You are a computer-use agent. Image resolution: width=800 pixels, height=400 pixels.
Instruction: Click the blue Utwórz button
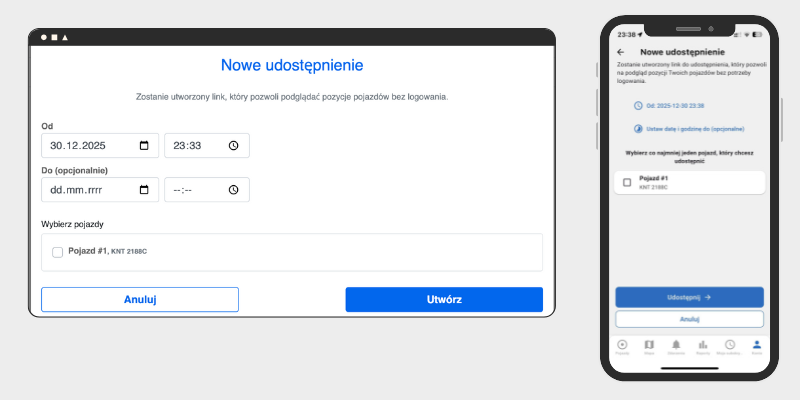click(x=444, y=299)
